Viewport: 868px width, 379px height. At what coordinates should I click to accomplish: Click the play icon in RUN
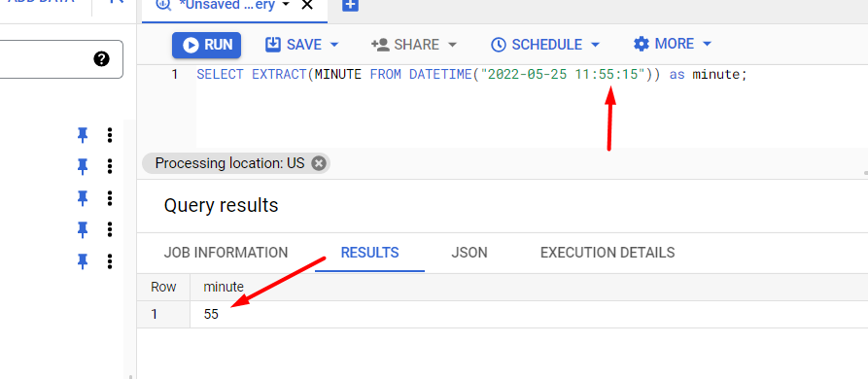(x=191, y=46)
